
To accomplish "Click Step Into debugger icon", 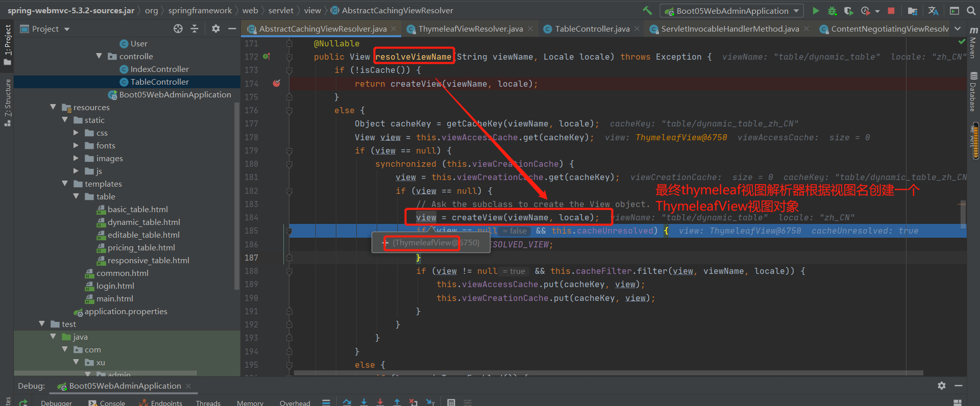I will [364, 402].
